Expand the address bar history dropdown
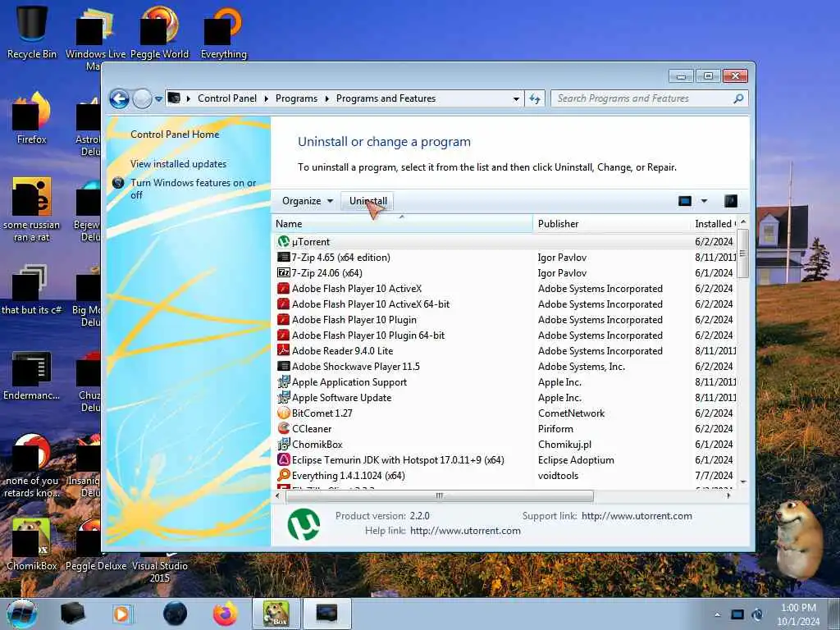 [516, 98]
